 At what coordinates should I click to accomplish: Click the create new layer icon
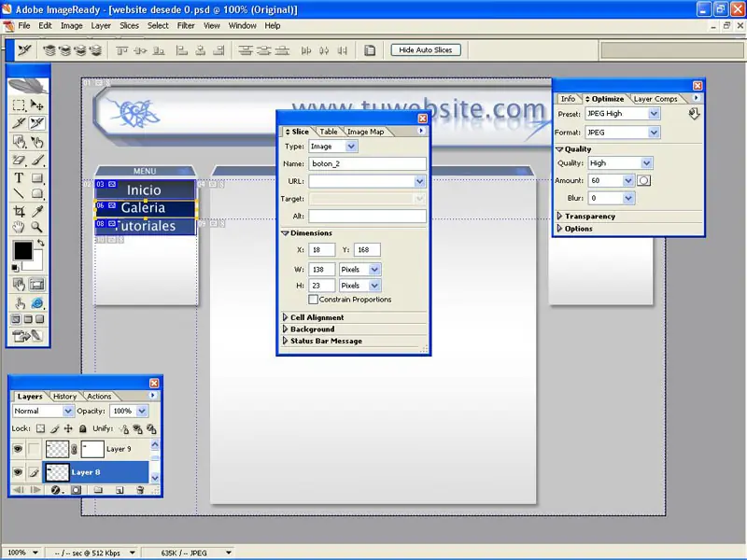pos(120,490)
